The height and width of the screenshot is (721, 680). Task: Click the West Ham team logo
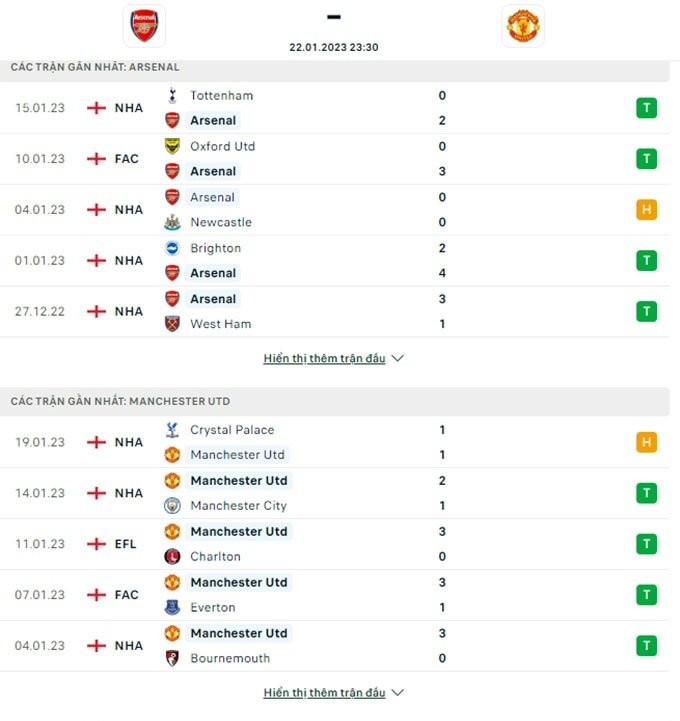pyautogui.click(x=172, y=324)
